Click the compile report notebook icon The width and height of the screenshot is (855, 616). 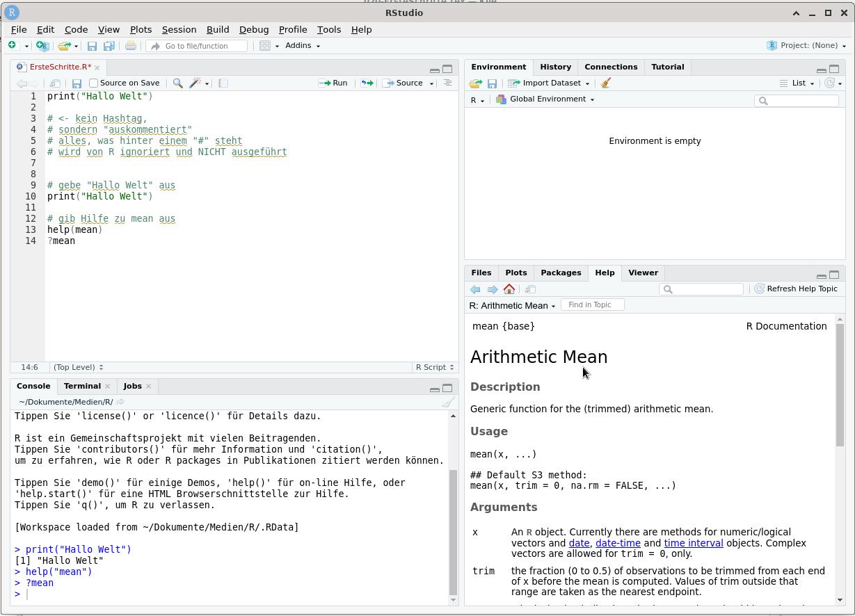(223, 83)
